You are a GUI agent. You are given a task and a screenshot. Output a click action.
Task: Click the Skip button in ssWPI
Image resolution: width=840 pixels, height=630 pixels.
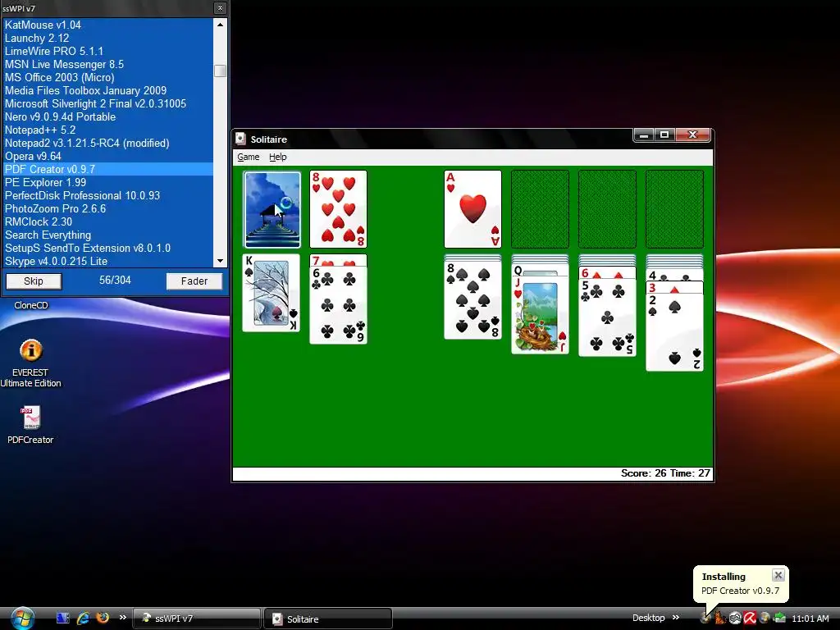(34, 281)
